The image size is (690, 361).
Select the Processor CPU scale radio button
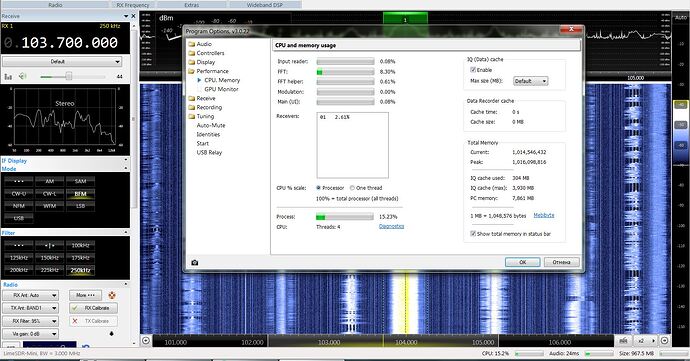pos(319,188)
